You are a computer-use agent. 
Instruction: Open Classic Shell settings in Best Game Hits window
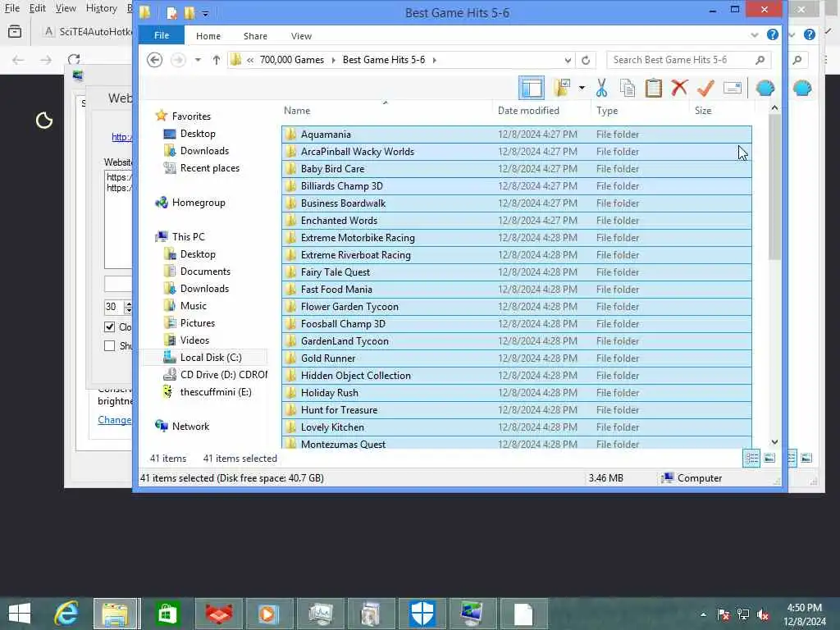pyautogui.click(x=765, y=88)
